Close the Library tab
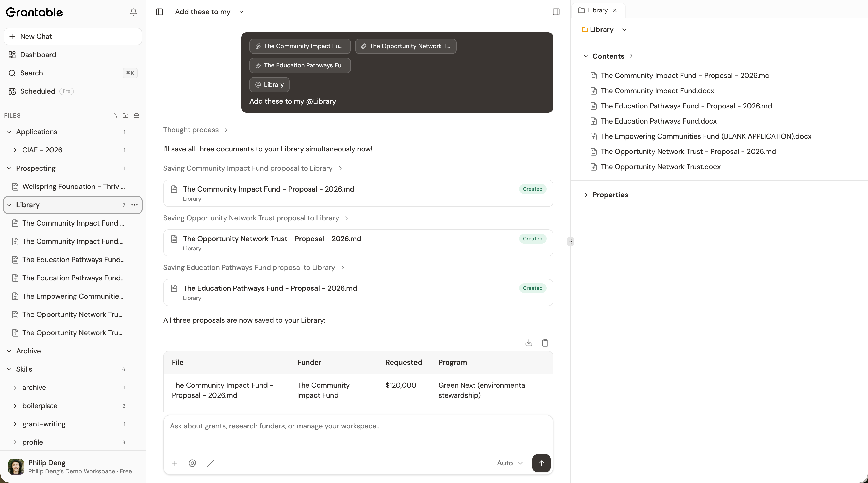Image resolution: width=868 pixels, height=483 pixels. (x=615, y=10)
